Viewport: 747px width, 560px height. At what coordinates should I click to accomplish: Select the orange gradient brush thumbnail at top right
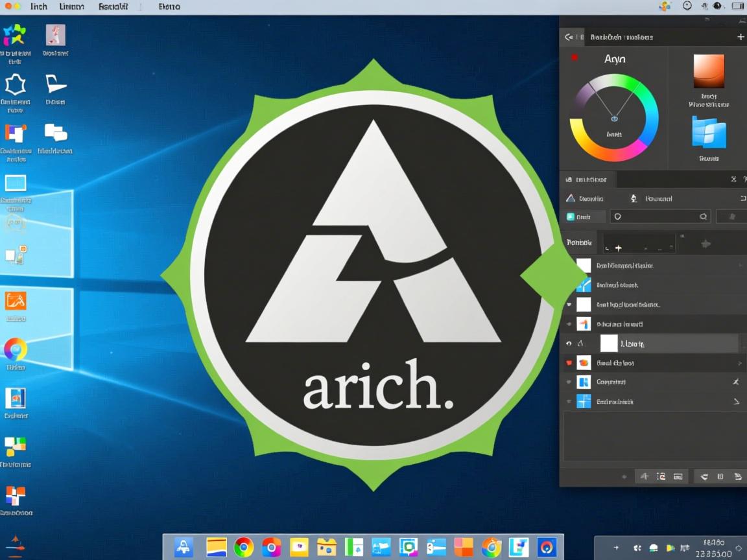709,73
